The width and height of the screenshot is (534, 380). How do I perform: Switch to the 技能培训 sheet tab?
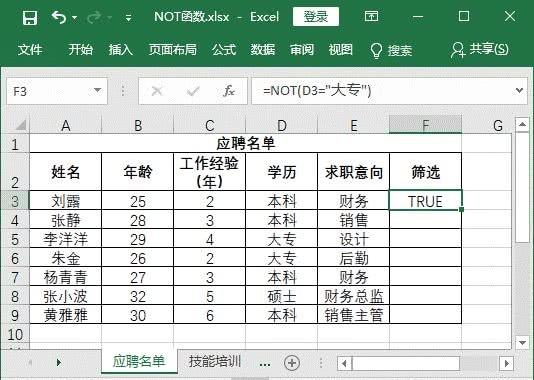(215, 361)
